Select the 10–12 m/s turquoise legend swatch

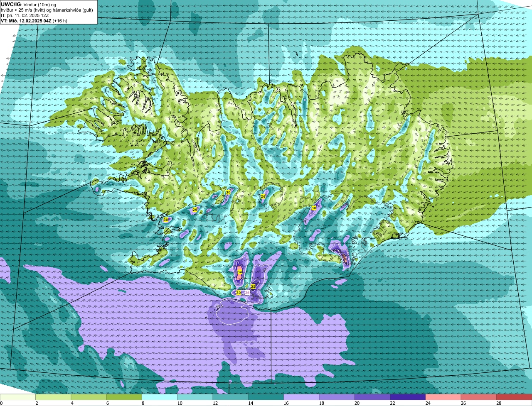195,397
